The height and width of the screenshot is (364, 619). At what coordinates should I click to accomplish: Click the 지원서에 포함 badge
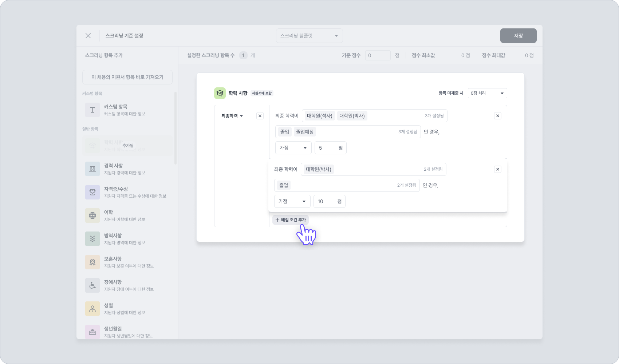pyautogui.click(x=262, y=93)
